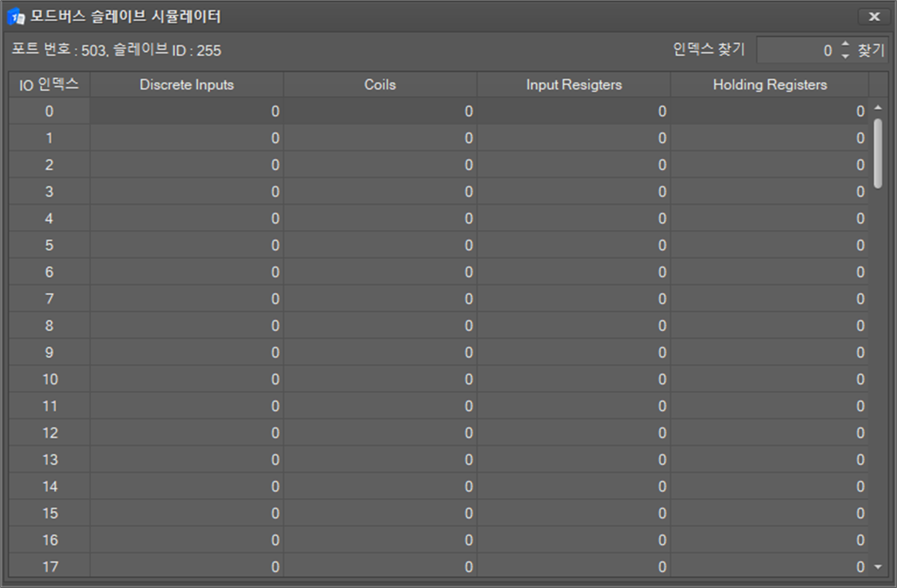Select Discrete Inputs cell in row 10
The width and height of the screenshot is (897, 588).
click(187, 379)
